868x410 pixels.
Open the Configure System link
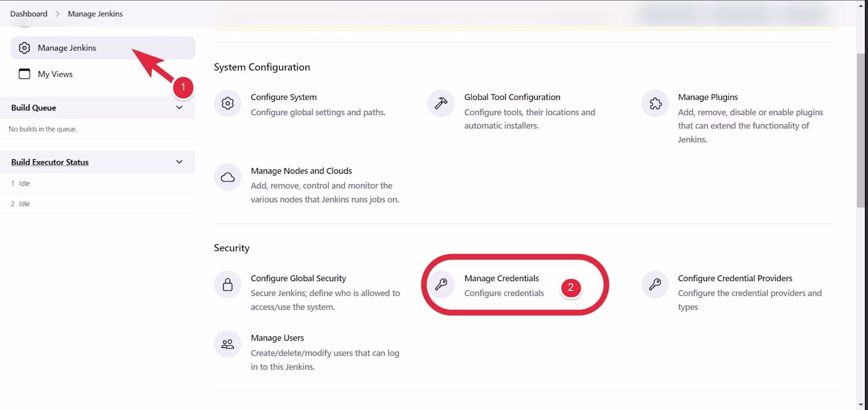pyautogui.click(x=283, y=97)
